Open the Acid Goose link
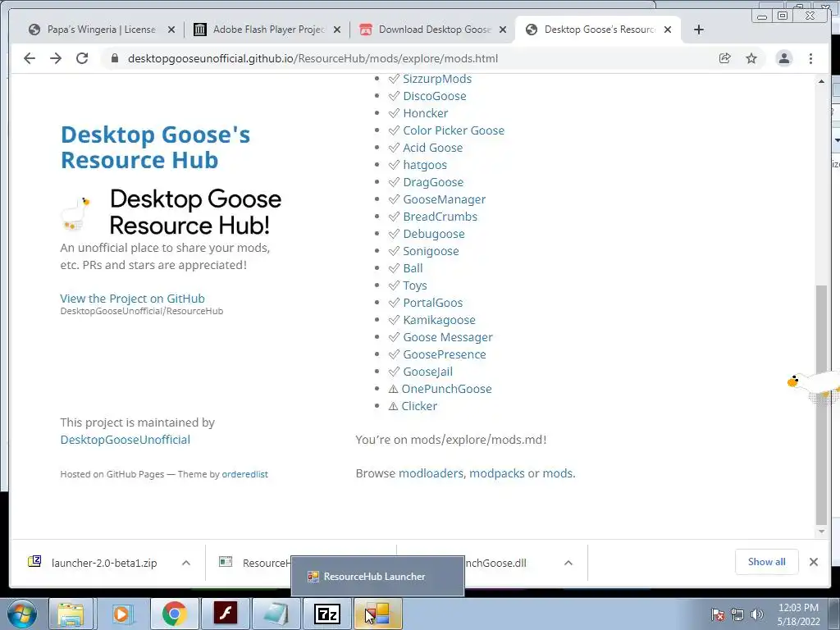840x630 pixels. click(x=433, y=148)
